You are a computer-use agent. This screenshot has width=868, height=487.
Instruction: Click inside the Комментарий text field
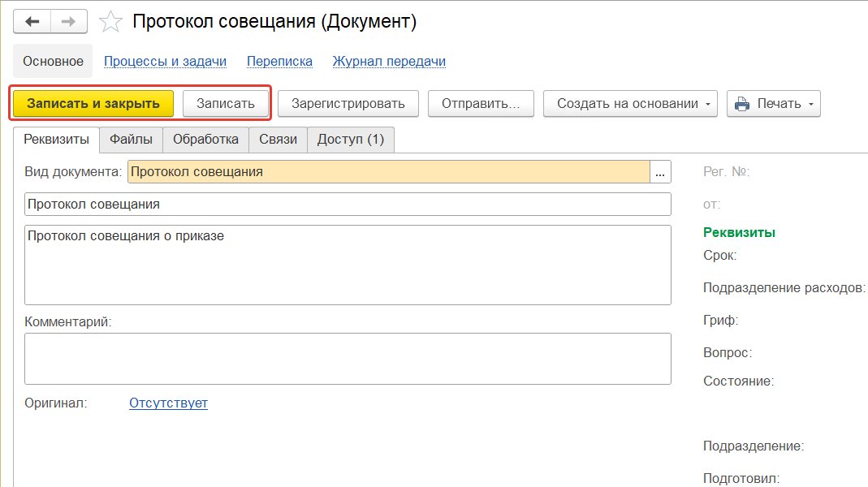click(348, 358)
